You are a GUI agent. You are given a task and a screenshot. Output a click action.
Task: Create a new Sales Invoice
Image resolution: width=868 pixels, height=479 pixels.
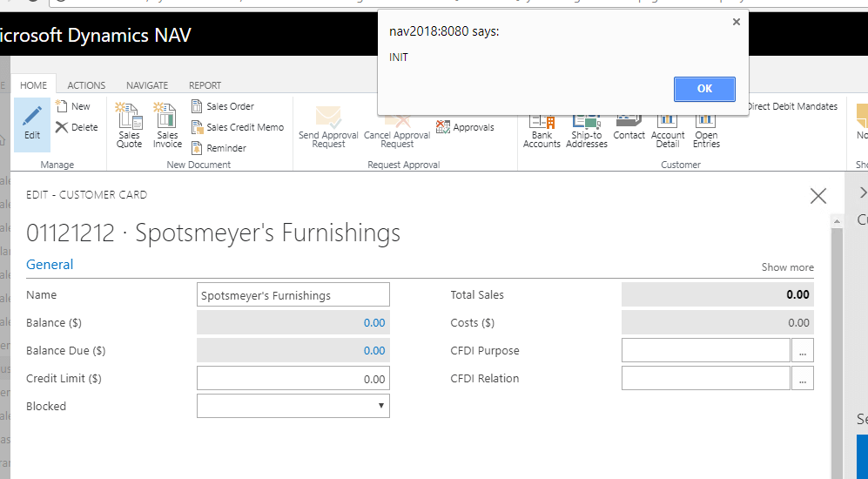[x=167, y=125]
